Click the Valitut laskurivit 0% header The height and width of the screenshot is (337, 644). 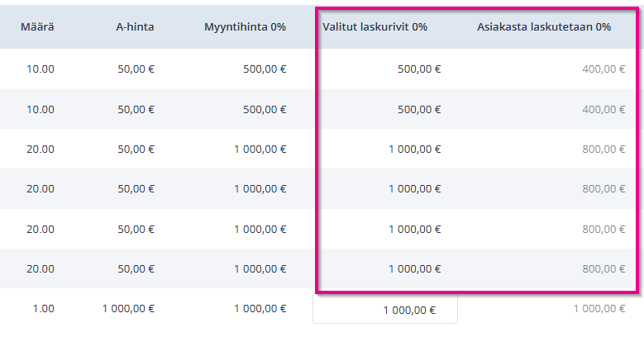(x=374, y=26)
